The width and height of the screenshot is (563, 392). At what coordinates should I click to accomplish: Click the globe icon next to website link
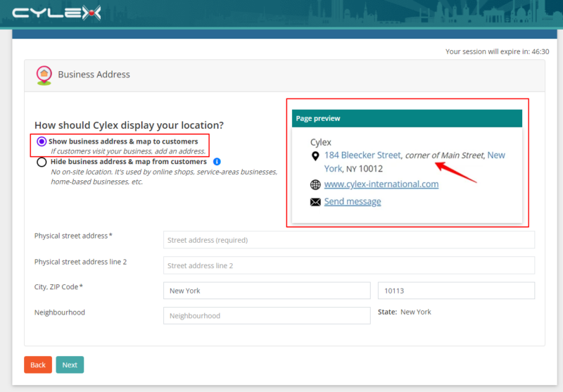point(315,184)
